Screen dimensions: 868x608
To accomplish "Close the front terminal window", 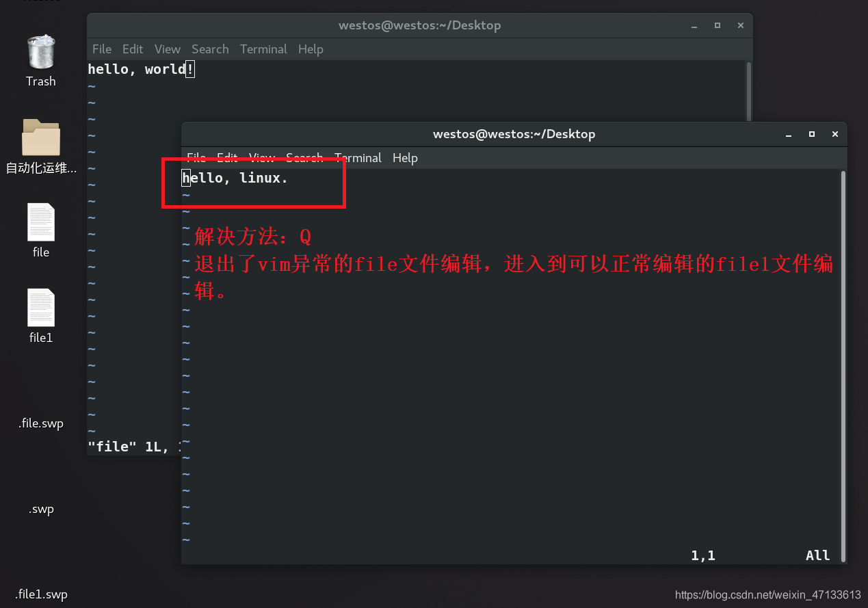I will click(834, 134).
